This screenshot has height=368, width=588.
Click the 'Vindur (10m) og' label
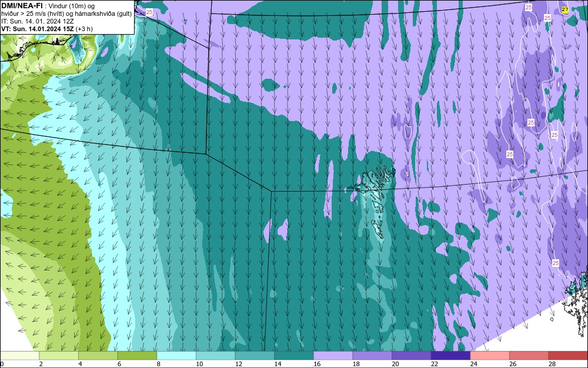click(72, 6)
